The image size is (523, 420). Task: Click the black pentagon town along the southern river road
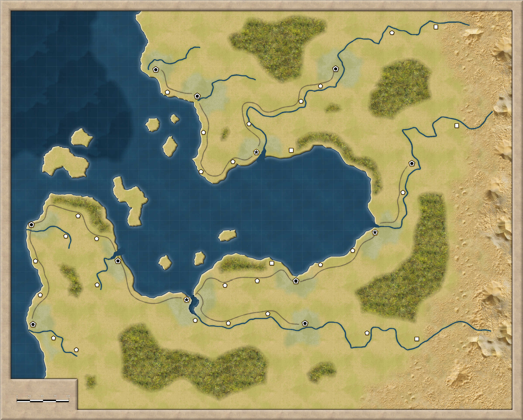(305, 323)
